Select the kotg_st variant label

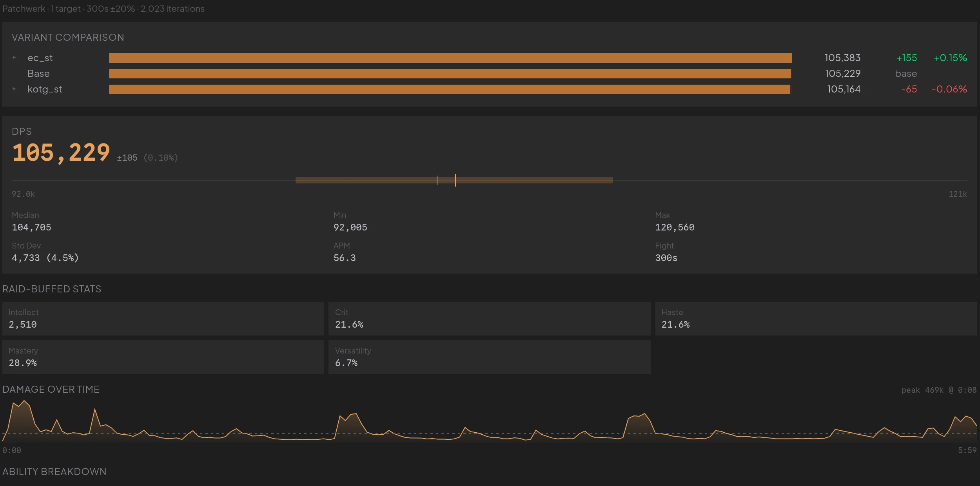45,89
